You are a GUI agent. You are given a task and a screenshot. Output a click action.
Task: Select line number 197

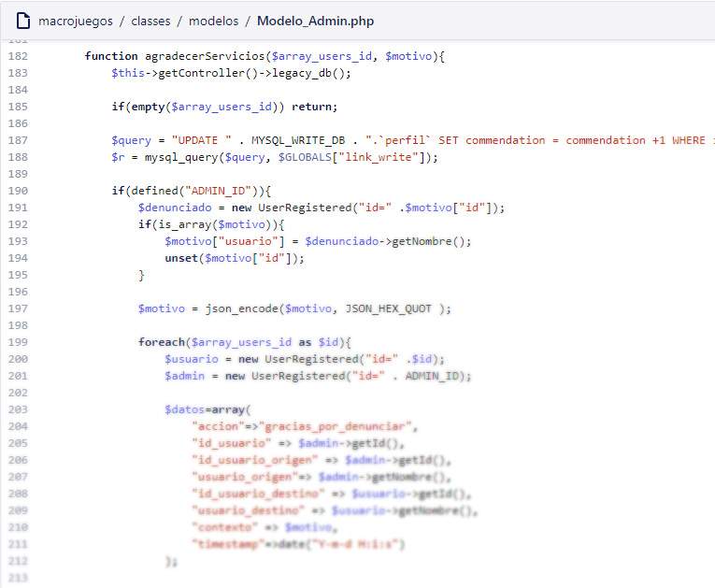(x=18, y=308)
